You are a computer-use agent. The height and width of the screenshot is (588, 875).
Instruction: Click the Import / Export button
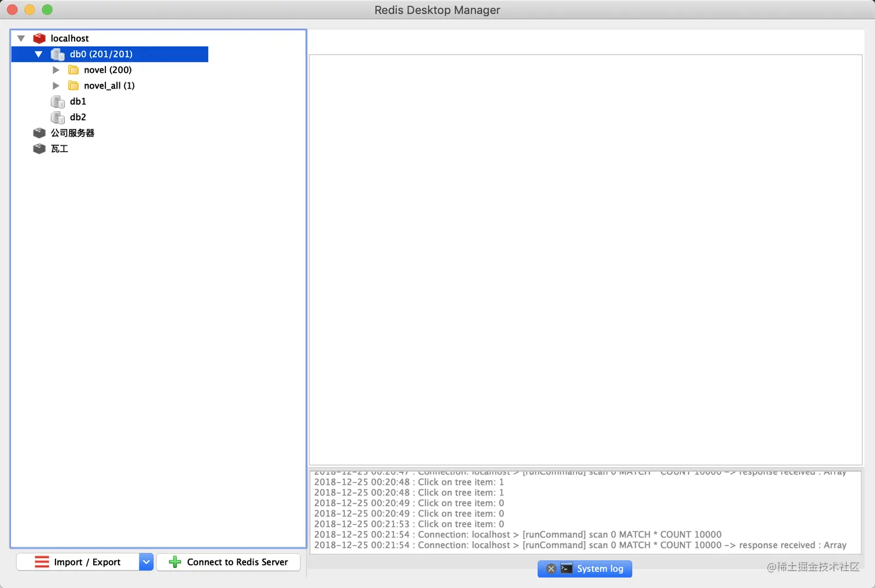click(78, 562)
